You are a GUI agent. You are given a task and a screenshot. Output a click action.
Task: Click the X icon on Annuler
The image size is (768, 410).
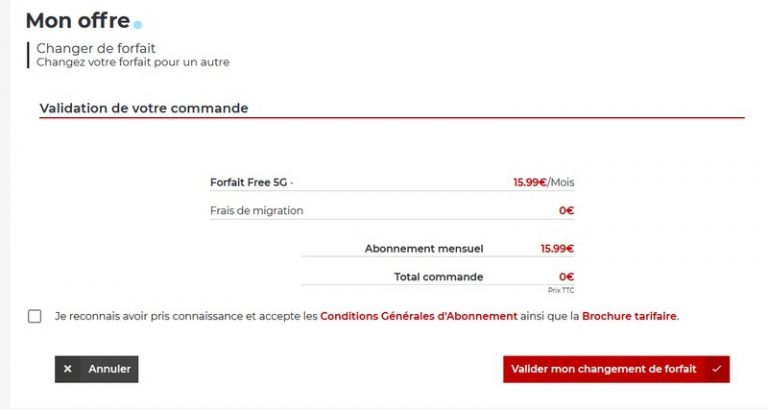click(x=68, y=369)
